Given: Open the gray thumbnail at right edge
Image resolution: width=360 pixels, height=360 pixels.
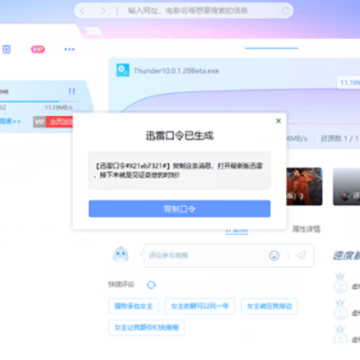Looking at the screenshot, I should (346, 186).
